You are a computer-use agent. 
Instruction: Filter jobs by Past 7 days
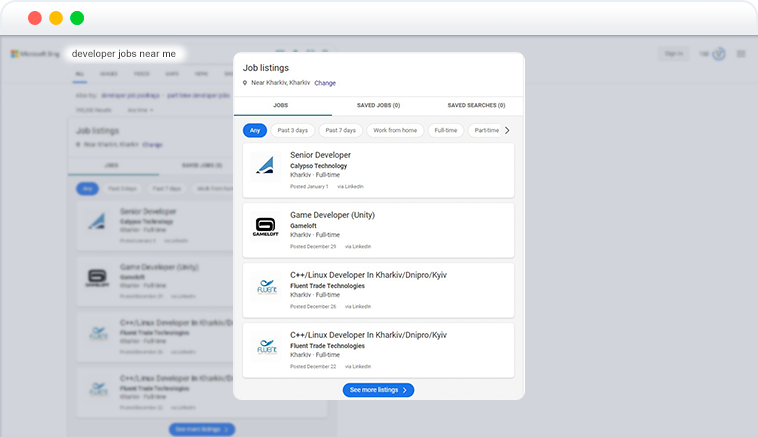[340, 131]
